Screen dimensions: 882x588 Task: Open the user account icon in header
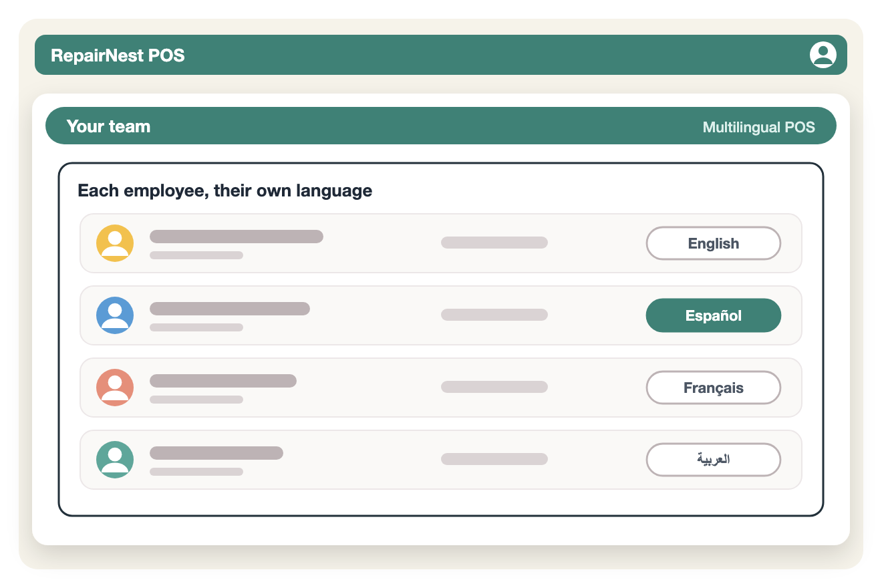coord(823,55)
